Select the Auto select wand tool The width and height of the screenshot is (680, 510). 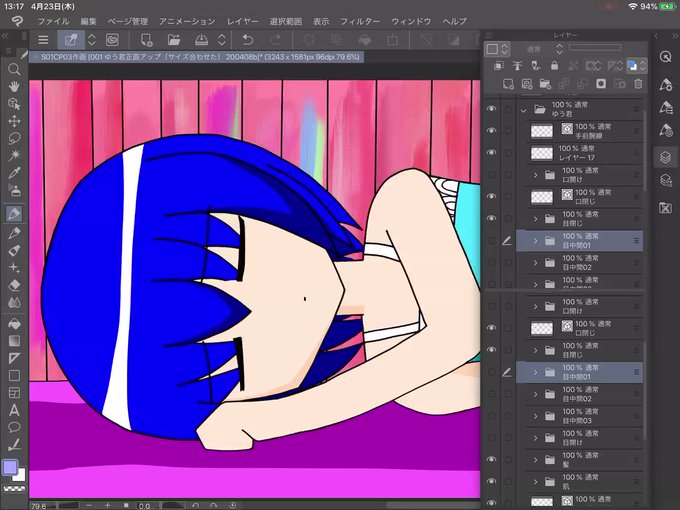pyautogui.click(x=14, y=155)
